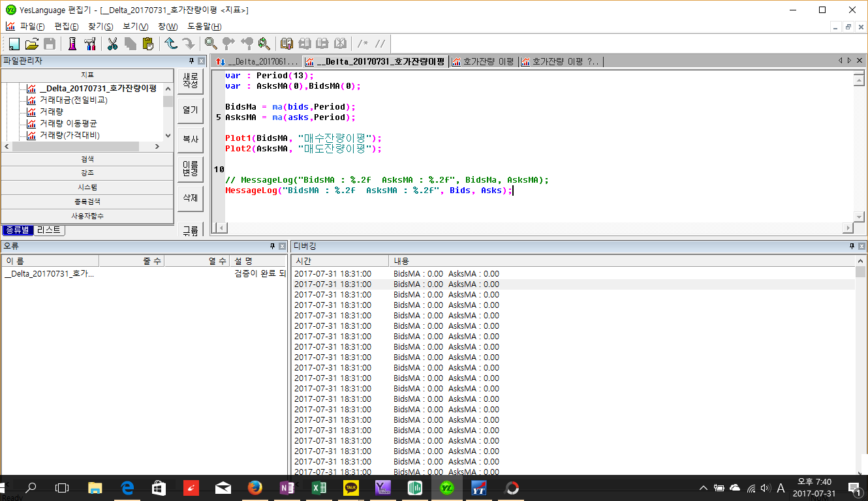
Task: Click the magnifier Find icon
Action: click(x=210, y=44)
